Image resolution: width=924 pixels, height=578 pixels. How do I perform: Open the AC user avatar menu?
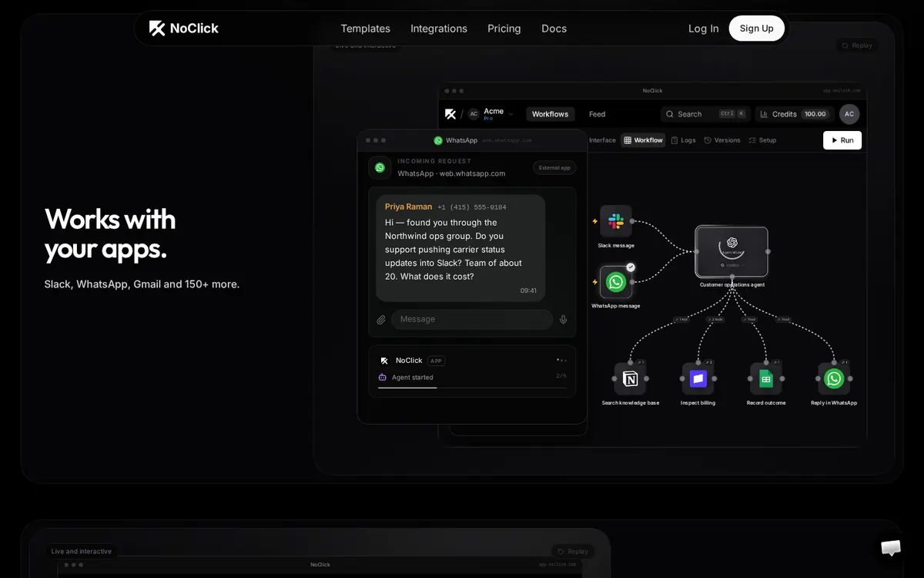pyautogui.click(x=849, y=114)
